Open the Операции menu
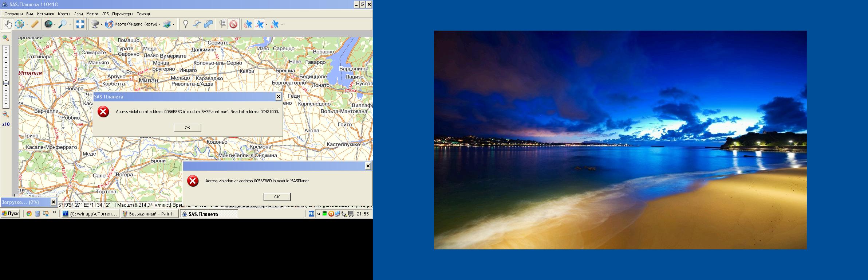This screenshot has width=868, height=280. pos(13,14)
